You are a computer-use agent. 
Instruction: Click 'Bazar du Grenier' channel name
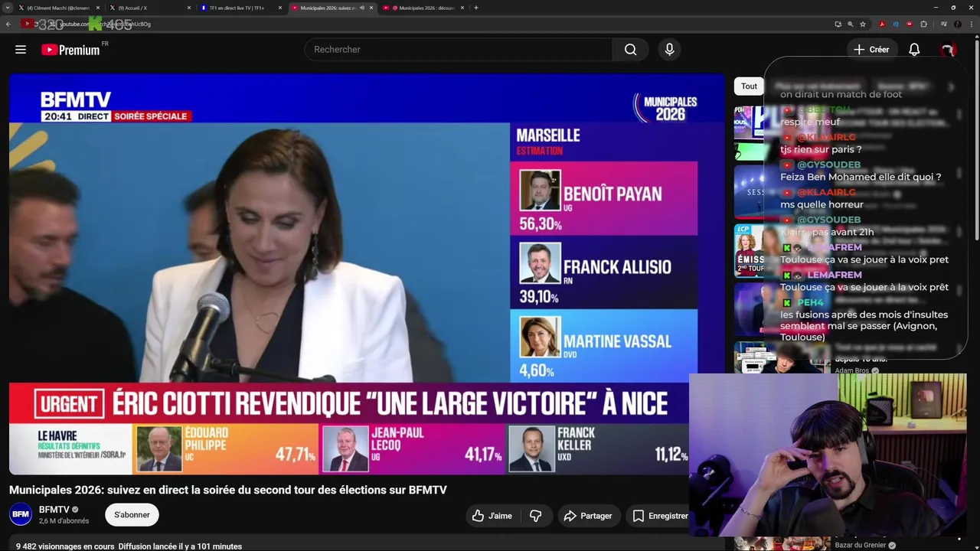click(861, 545)
